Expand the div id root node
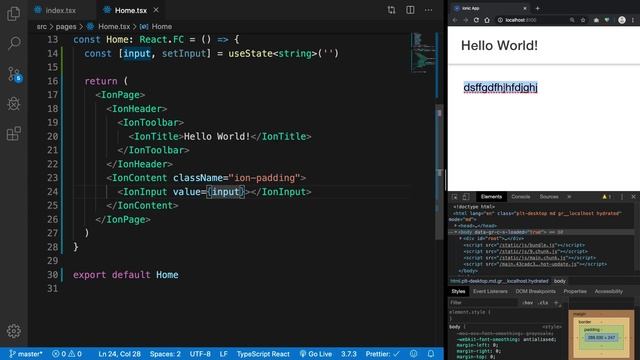Screen dimensions: 640x360 coord(460,238)
